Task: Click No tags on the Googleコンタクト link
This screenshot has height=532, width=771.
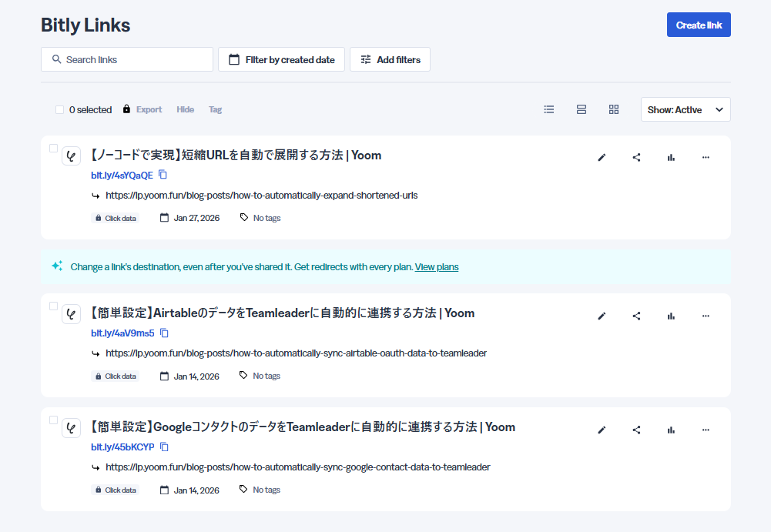Action: click(x=260, y=490)
